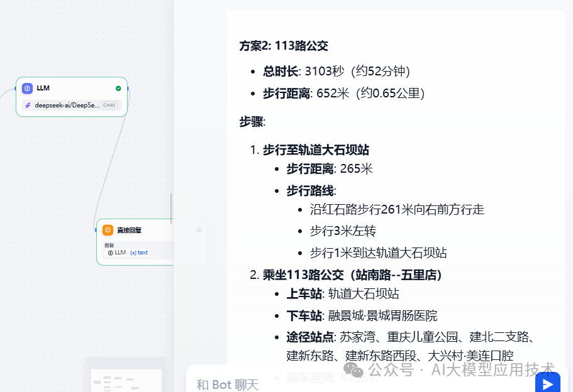Click the small 回复 reply icon

coord(108,244)
